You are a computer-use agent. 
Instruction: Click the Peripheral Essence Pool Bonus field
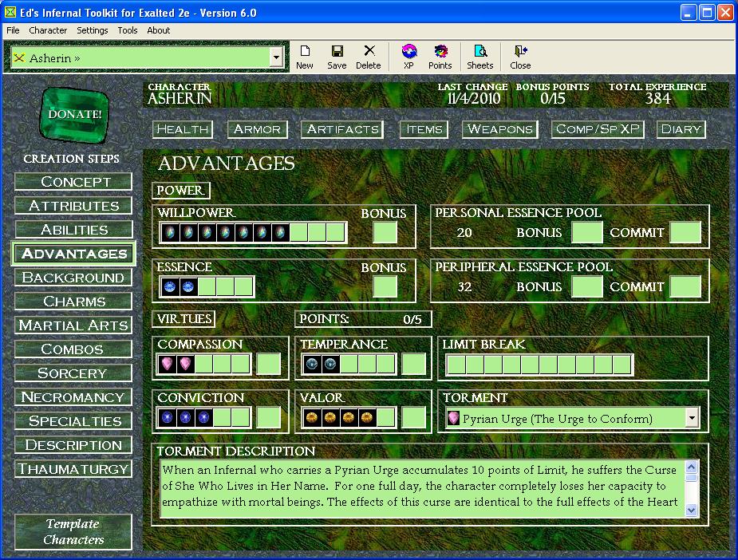click(x=587, y=286)
